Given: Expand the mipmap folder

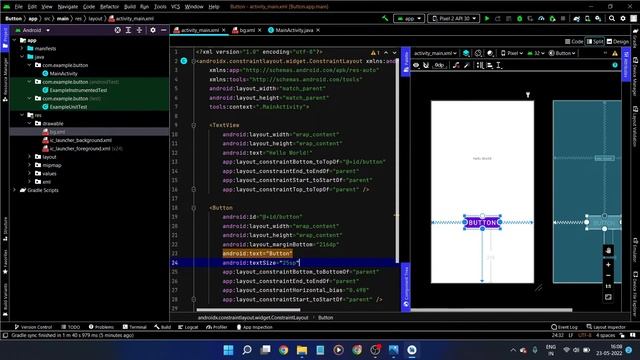Looking at the screenshot, I should point(29,165).
